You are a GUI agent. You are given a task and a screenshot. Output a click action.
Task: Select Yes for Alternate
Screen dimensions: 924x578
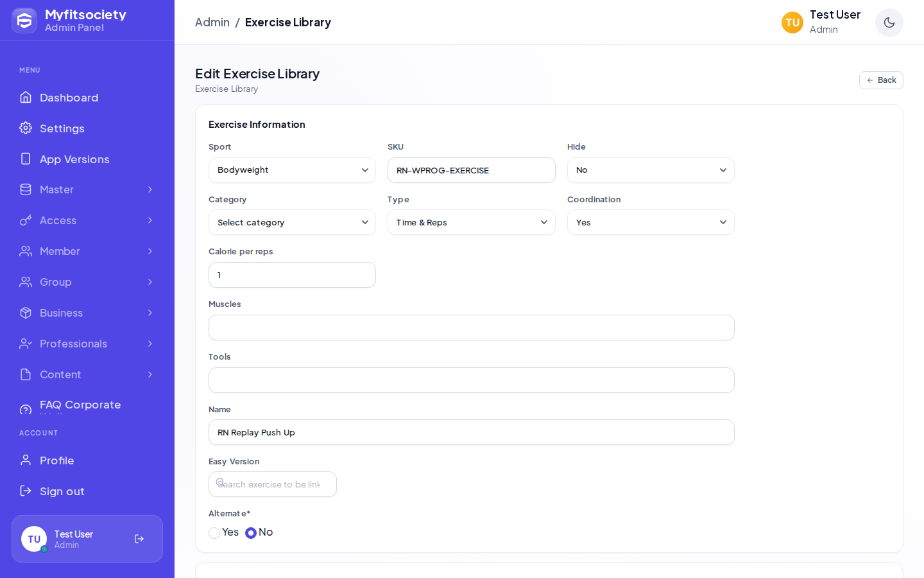(x=214, y=533)
